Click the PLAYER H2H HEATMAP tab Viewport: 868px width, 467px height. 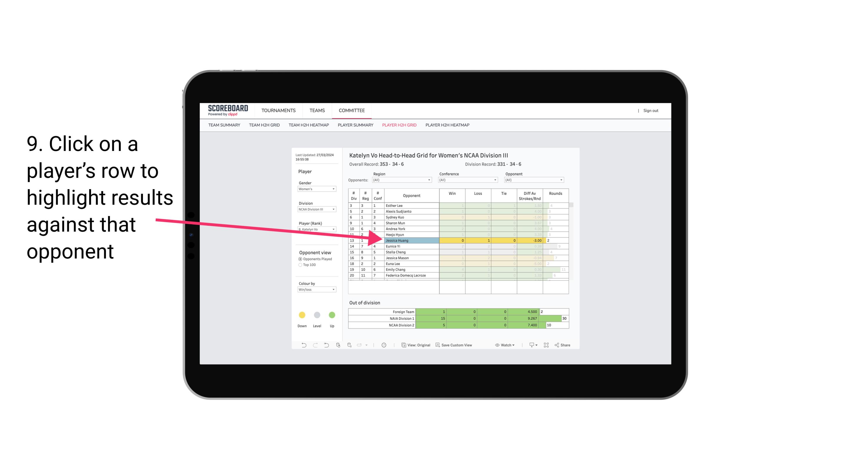tap(448, 126)
